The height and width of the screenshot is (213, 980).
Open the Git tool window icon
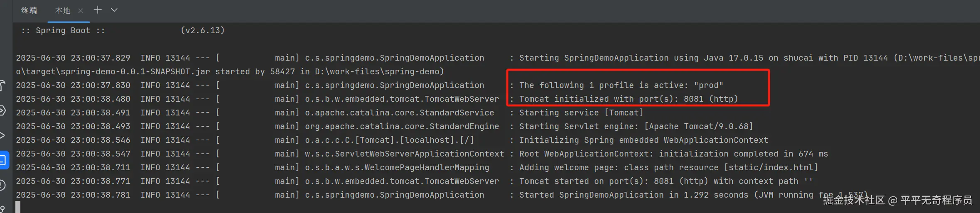click(x=2, y=209)
